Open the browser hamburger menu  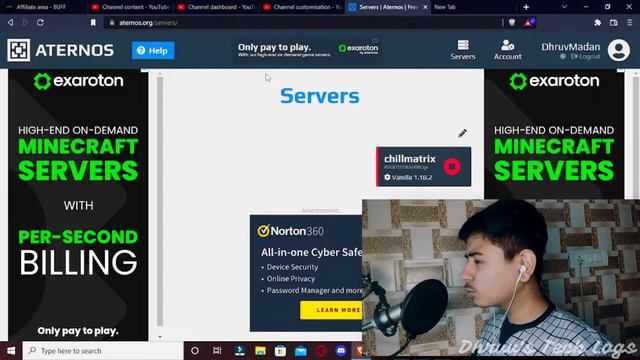coord(630,22)
